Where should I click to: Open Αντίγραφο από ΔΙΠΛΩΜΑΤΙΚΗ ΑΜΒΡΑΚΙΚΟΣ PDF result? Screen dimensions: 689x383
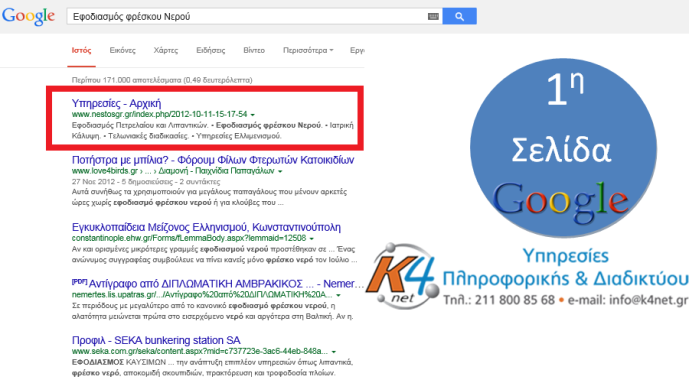[226, 284]
